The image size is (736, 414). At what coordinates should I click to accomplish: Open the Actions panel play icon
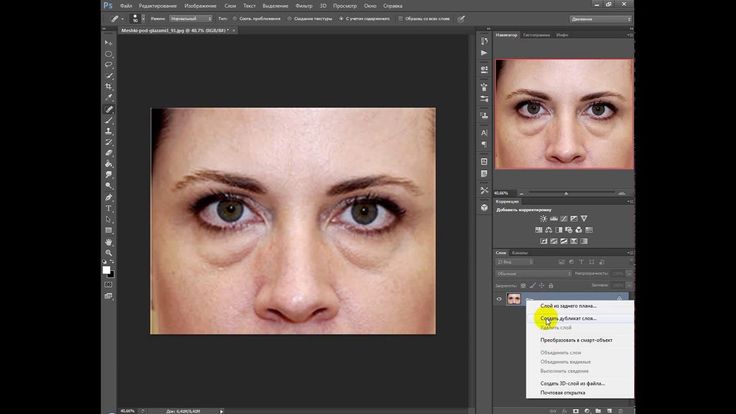[484, 53]
